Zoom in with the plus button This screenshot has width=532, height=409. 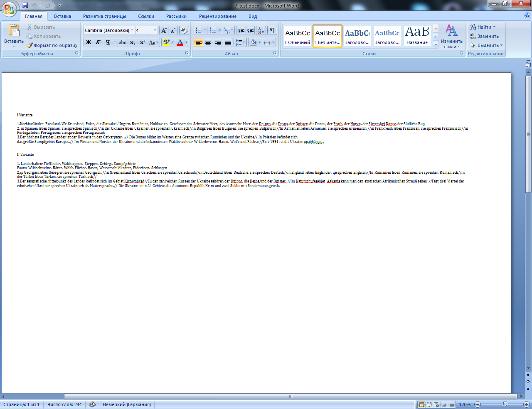527,404
